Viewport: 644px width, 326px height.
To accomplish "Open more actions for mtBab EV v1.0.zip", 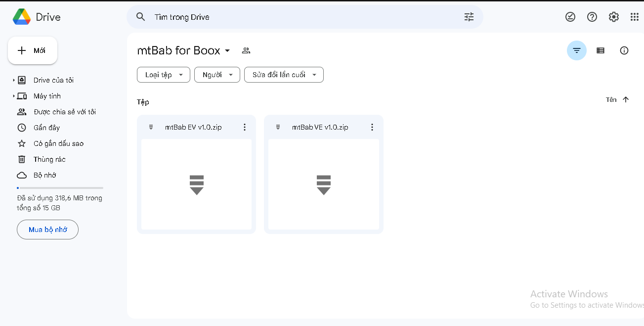I will click(244, 127).
